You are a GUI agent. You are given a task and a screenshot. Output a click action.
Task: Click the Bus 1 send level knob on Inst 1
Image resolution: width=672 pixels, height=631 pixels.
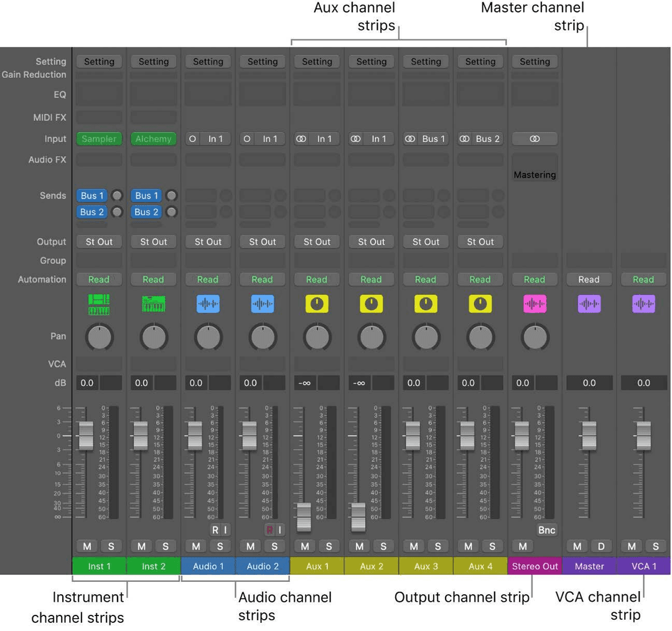(x=116, y=195)
